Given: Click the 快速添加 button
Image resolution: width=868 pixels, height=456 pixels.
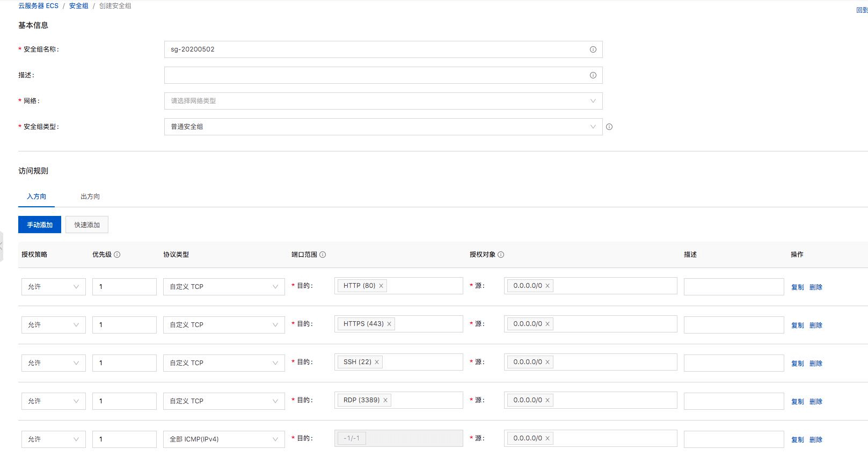Looking at the screenshot, I should [87, 225].
